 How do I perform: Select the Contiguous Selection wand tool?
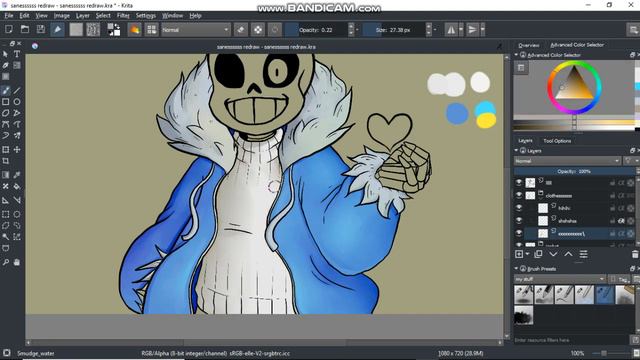[x=6, y=237]
